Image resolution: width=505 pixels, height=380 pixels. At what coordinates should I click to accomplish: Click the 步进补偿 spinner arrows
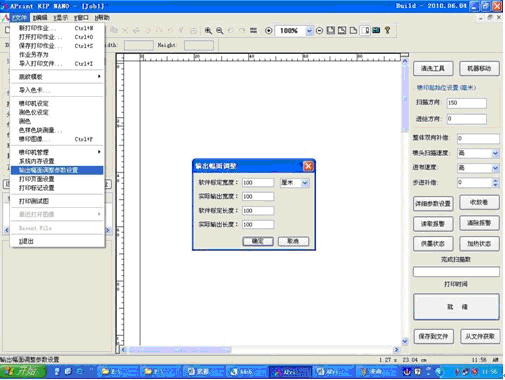tap(495, 182)
